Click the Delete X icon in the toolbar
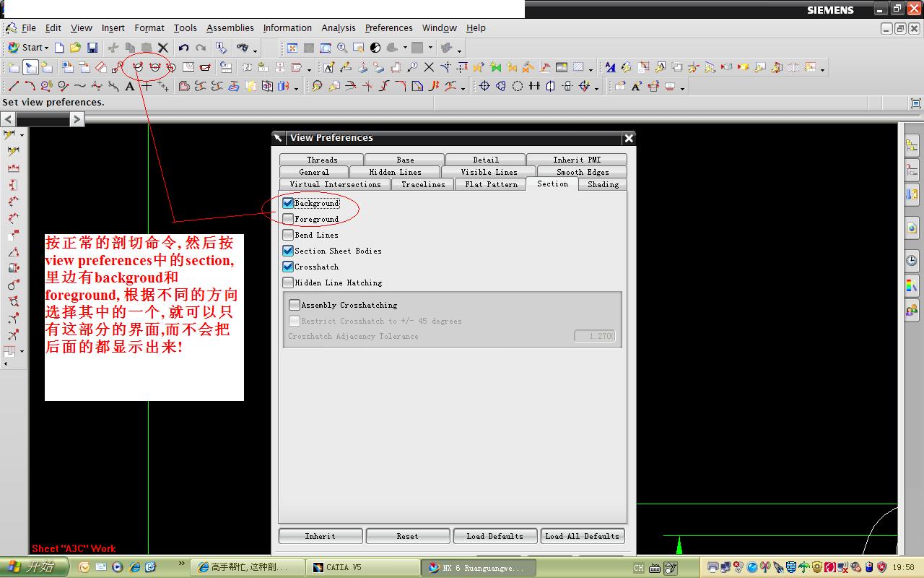 coord(163,48)
